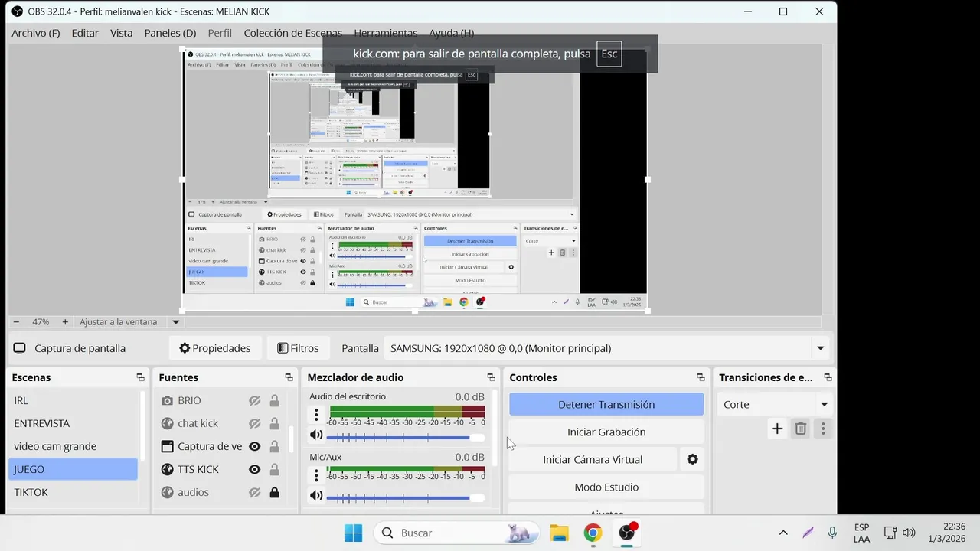Open transition properties three-dot menu
The image size is (980, 551).
(823, 429)
